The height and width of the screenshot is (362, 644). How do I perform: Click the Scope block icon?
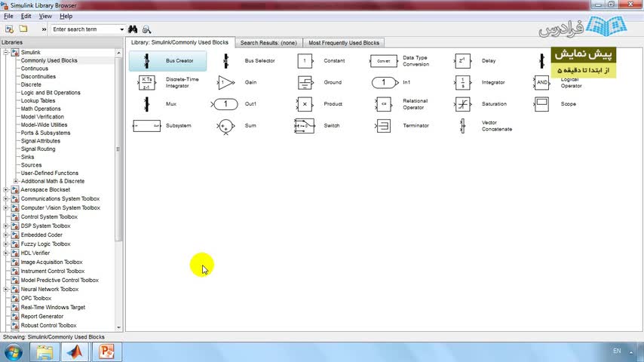click(x=541, y=104)
